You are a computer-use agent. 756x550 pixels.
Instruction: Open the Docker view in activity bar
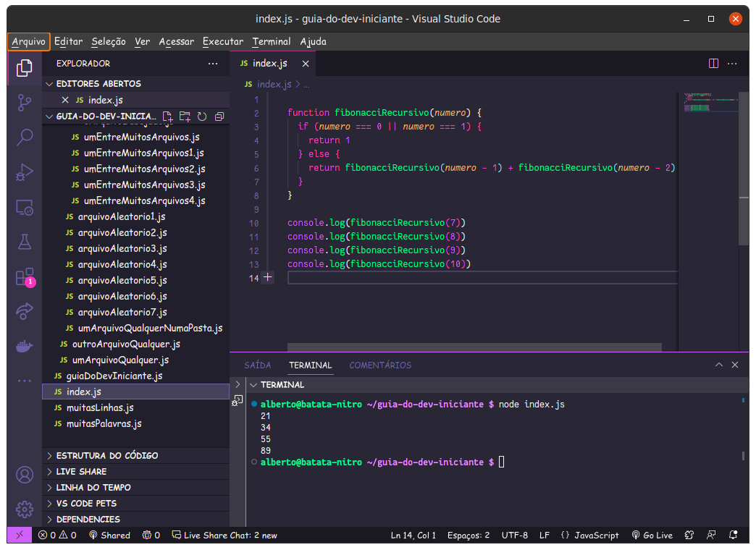[25, 347]
